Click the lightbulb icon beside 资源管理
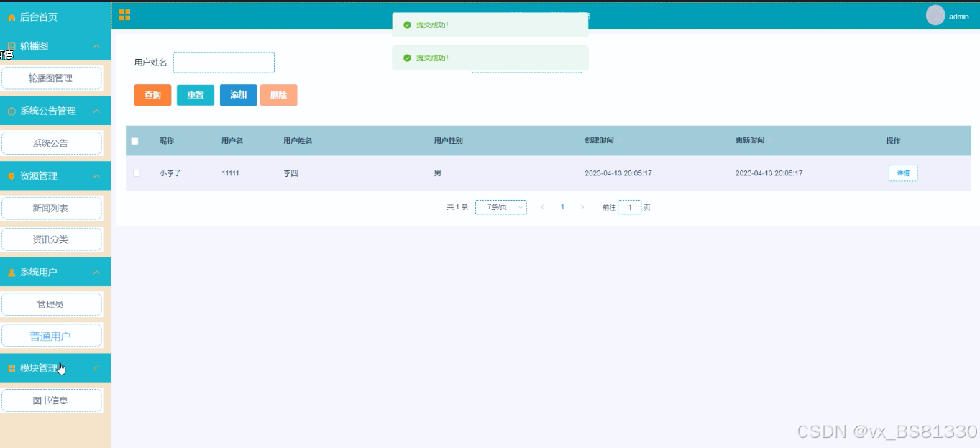This screenshot has width=980, height=448. (12, 176)
